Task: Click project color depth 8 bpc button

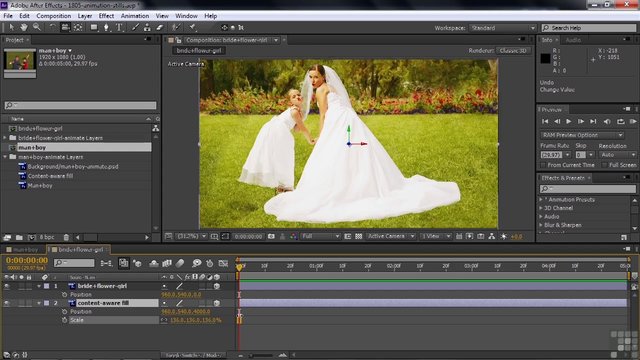Action: 47,237
